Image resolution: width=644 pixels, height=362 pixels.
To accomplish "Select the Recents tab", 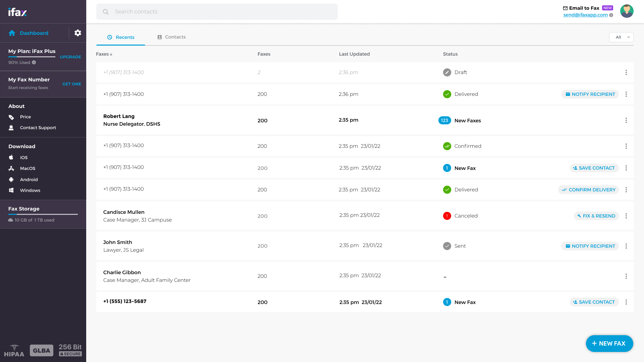I will point(121,37).
